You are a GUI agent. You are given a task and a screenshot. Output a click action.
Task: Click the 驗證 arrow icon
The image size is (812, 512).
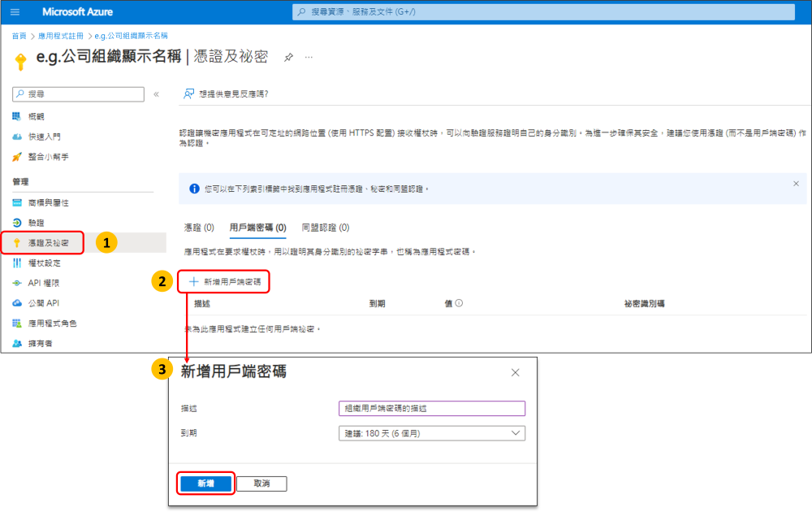tap(16, 223)
